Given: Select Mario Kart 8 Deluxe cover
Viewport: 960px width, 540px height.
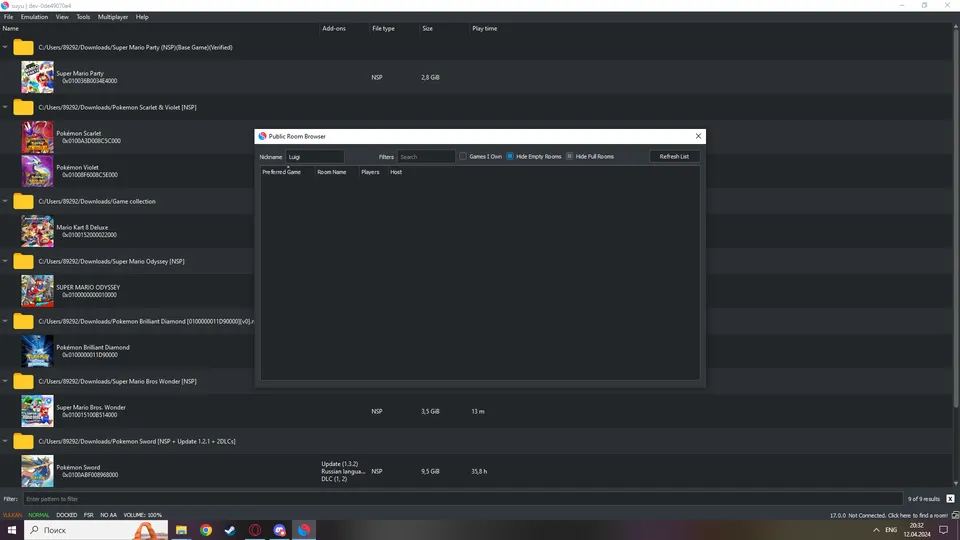Looking at the screenshot, I should pos(37,231).
